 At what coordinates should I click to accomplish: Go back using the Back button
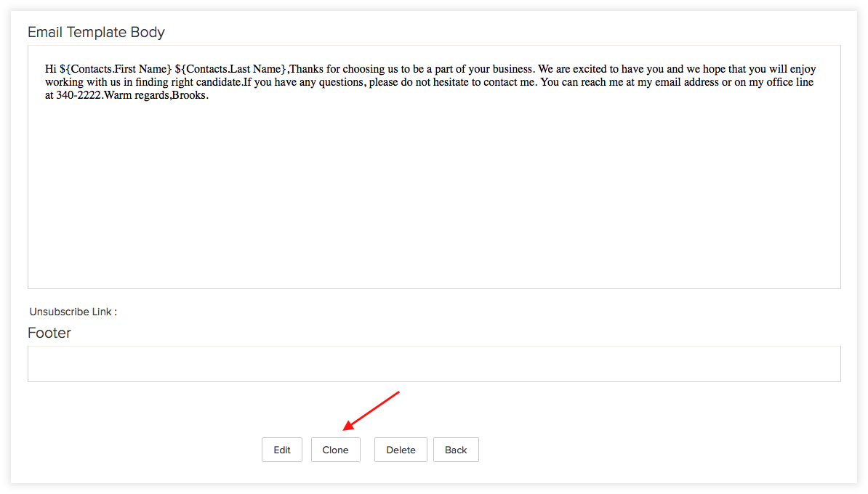[x=456, y=450]
